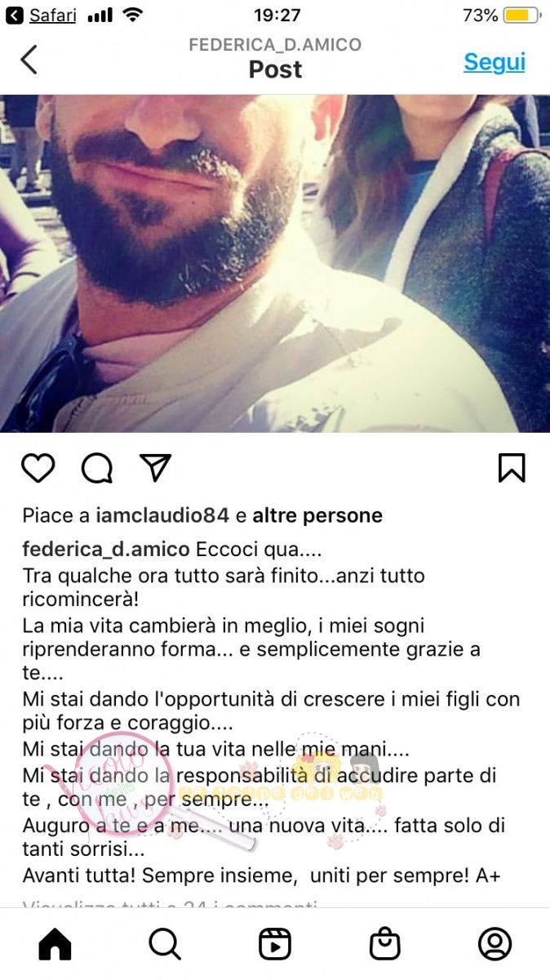View likers via altre persone
Viewport: 550px width, 980px height.
click(317, 516)
